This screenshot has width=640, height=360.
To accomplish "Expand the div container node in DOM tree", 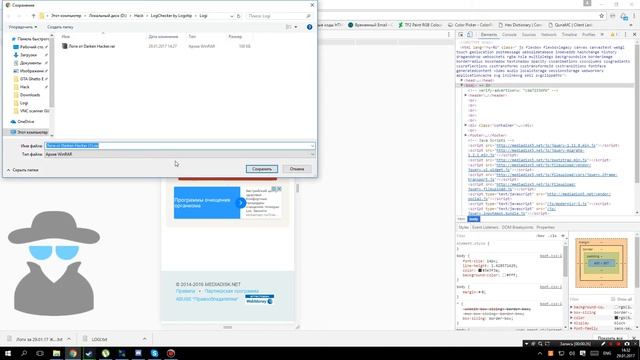I will [466, 125].
